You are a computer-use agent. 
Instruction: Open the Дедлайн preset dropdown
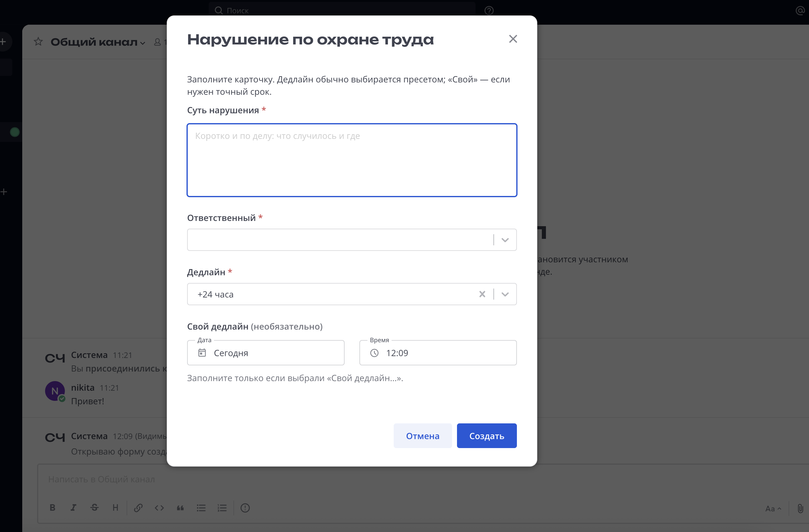(505, 294)
